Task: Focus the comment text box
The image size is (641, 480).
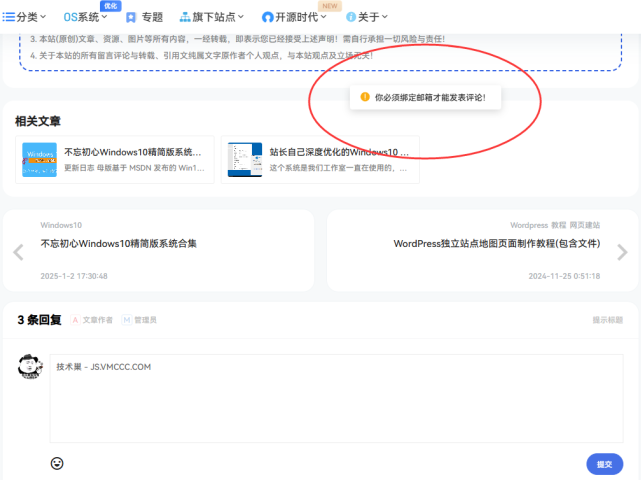Action: (x=336, y=398)
